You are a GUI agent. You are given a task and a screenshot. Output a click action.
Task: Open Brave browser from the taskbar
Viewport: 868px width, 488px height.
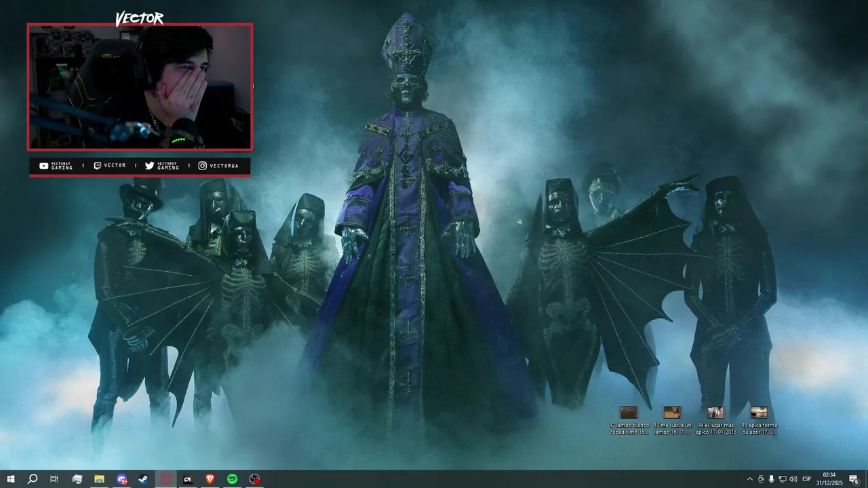coord(210,479)
